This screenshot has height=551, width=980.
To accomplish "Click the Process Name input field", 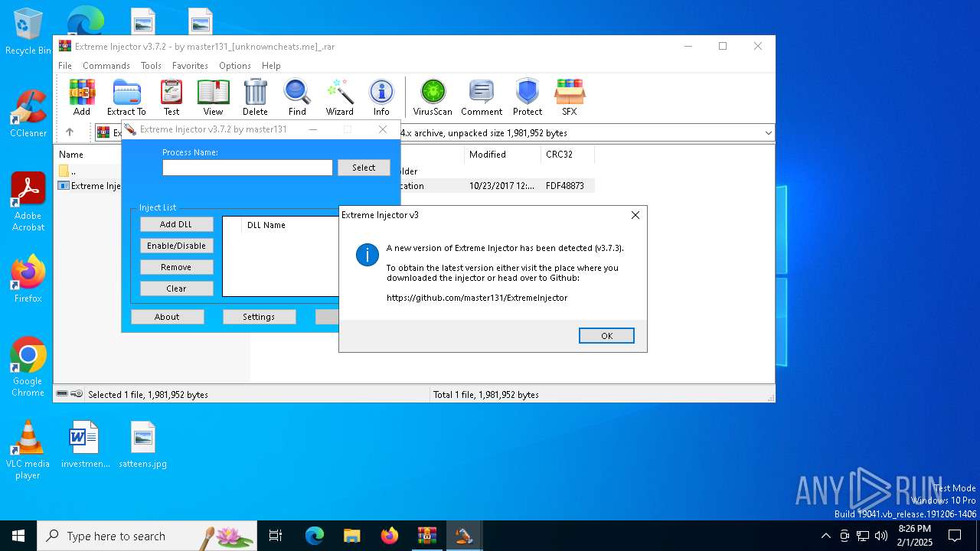I will click(x=247, y=168).
